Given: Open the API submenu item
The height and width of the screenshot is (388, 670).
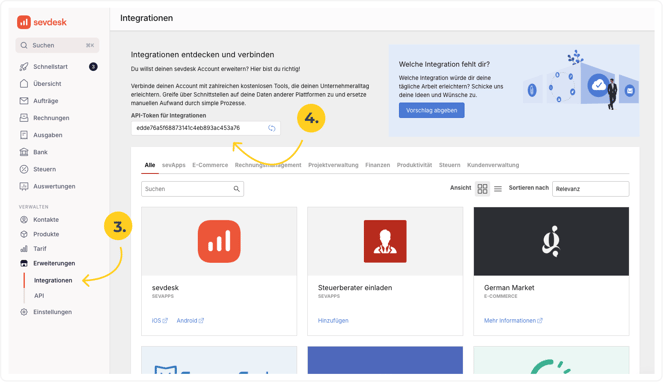Looking at the screenshot, I should tap(39, 296).
